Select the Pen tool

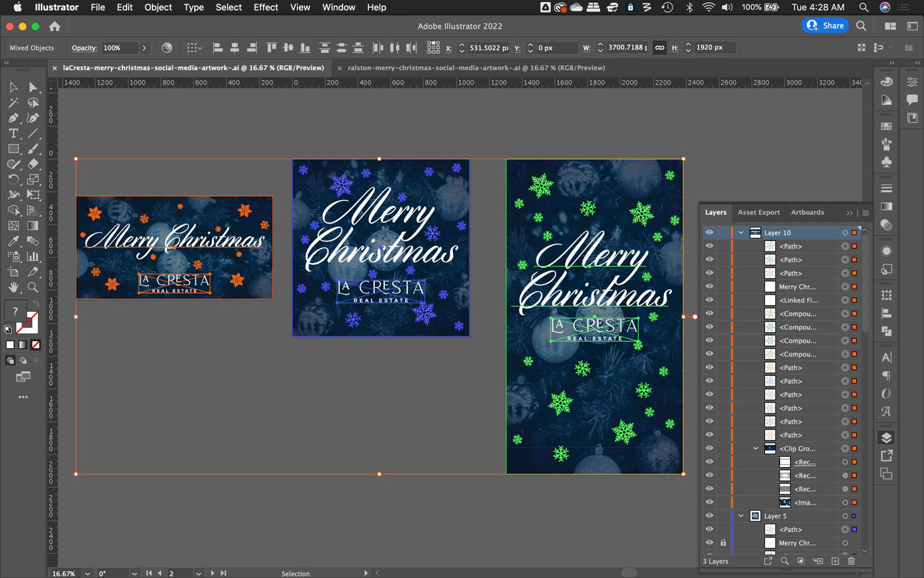click(x=13, y=118)
